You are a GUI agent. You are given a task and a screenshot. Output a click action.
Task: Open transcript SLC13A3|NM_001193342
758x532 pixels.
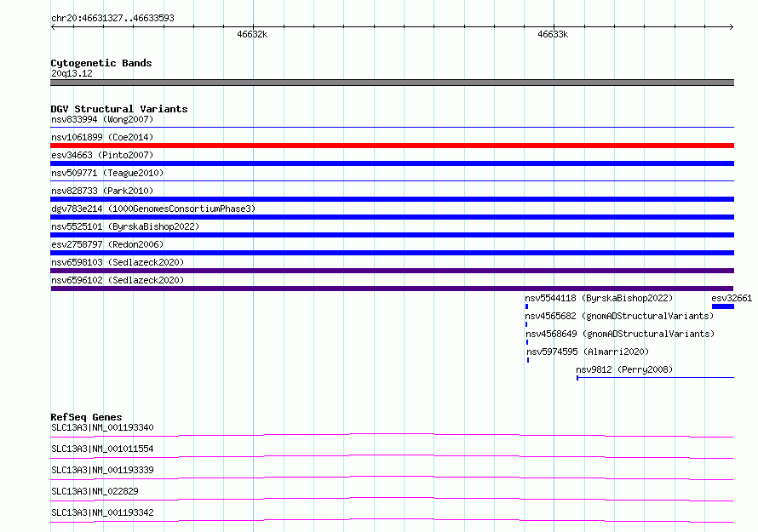coord(102,512)
